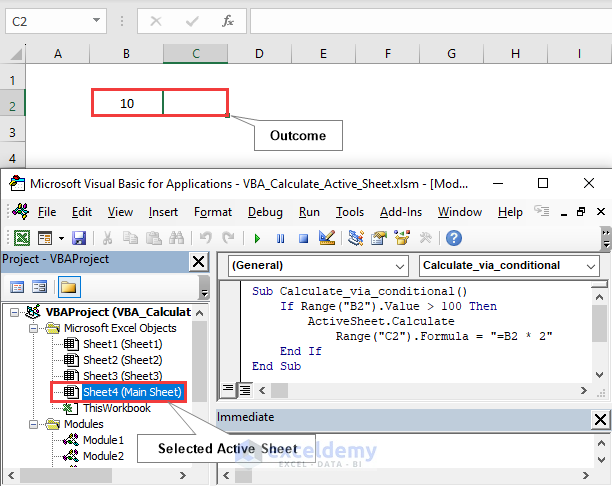
Task: Click the Reset stop icon
Action: (303, 238)
